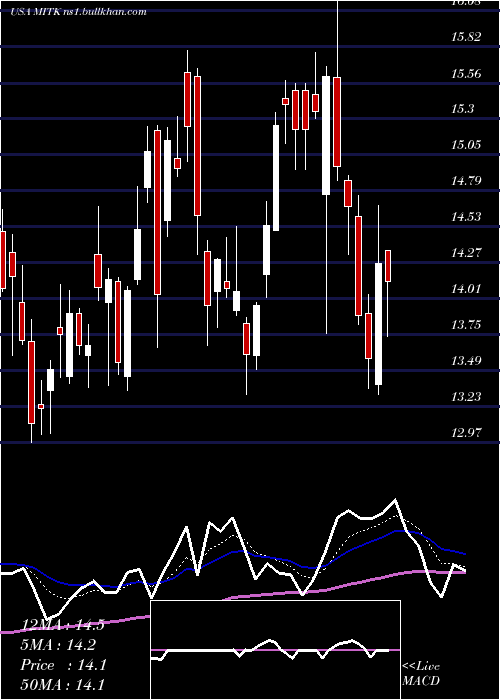This screenshot has height=700, width=500.
Task: Click the 15.05 price axis label
Action: click(x=466, y=145)
